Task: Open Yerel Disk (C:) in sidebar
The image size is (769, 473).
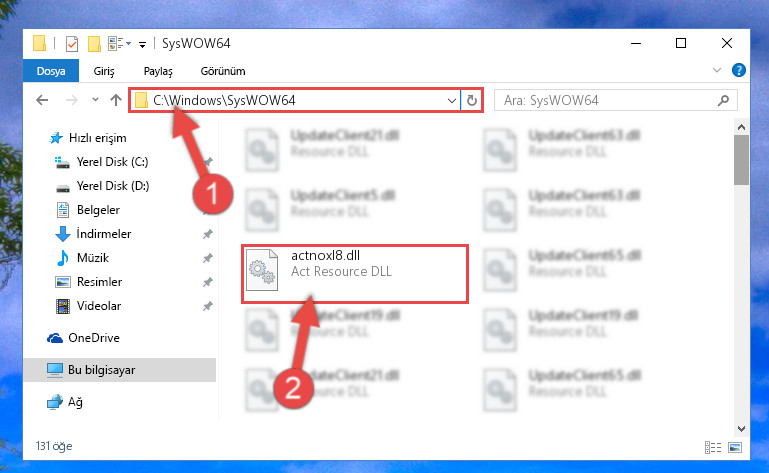Action: (x=112, y=162)
